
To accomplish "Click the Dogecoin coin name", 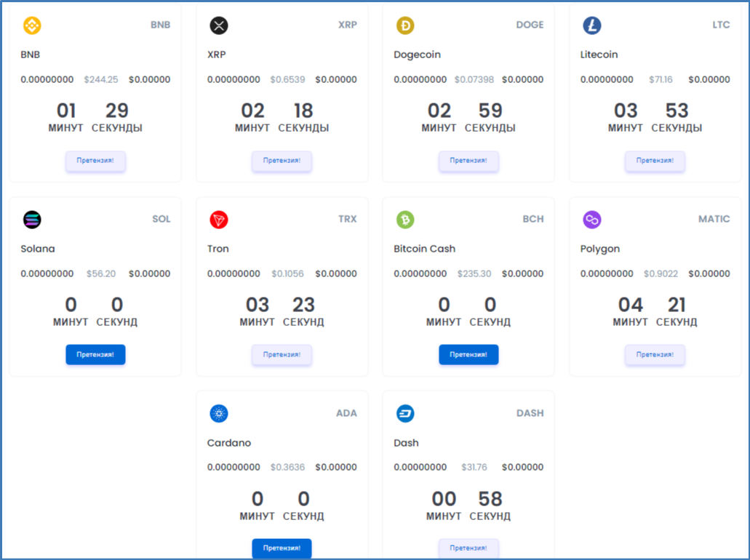I will pyautogui.click(x=417, y=55).
